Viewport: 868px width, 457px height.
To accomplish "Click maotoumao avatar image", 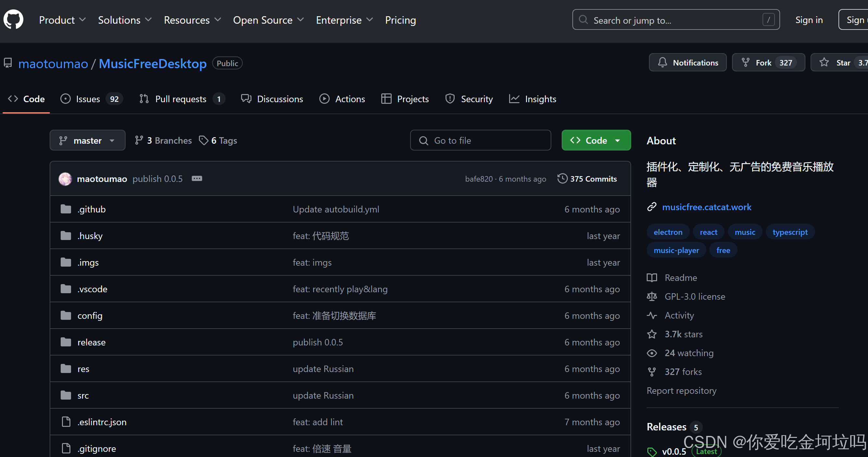I will coord(65,179).
